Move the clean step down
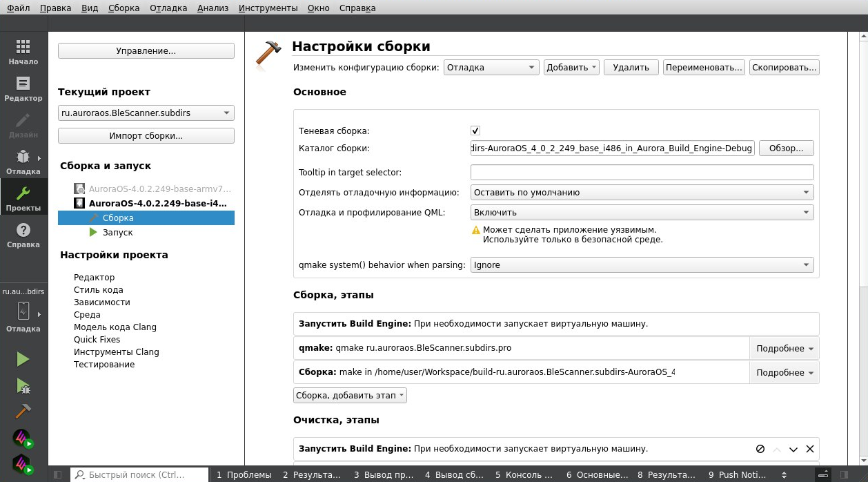The width and height of the screenshot is (868, 482). pos(793,449)
